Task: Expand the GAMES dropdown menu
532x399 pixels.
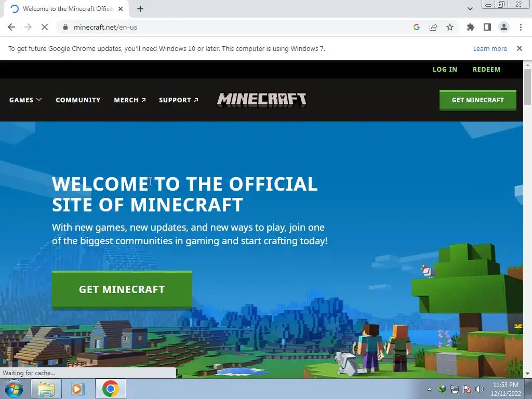Action: (25, 100)
